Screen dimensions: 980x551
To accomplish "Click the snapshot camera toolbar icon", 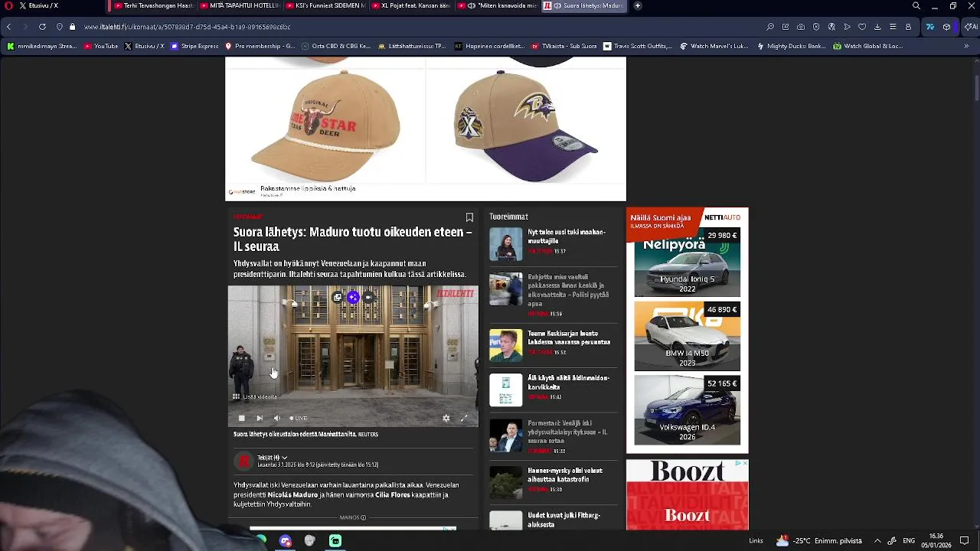I will 801,27.
